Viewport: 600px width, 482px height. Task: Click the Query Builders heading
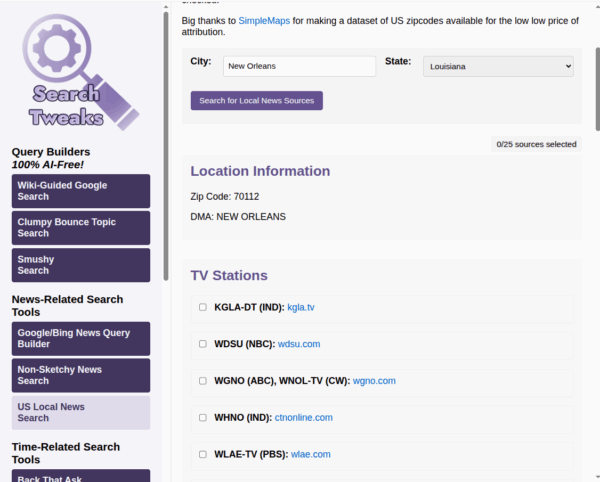pos(51,152)
